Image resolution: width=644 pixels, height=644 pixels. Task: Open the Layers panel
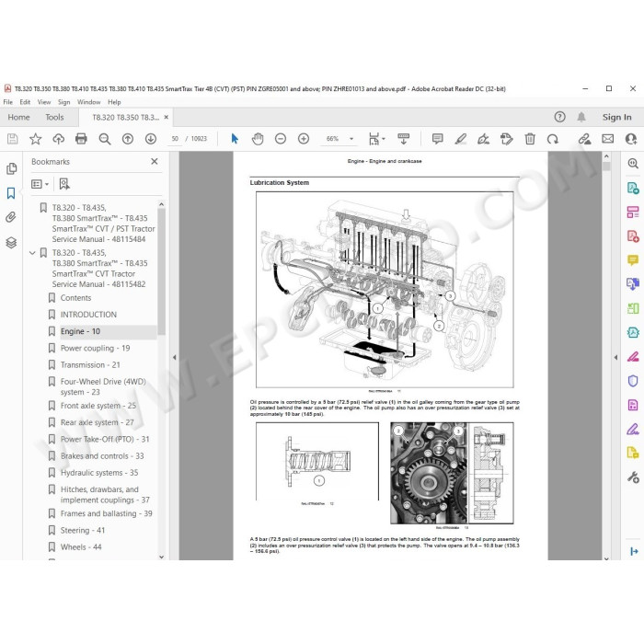click(x=11, y=243)
